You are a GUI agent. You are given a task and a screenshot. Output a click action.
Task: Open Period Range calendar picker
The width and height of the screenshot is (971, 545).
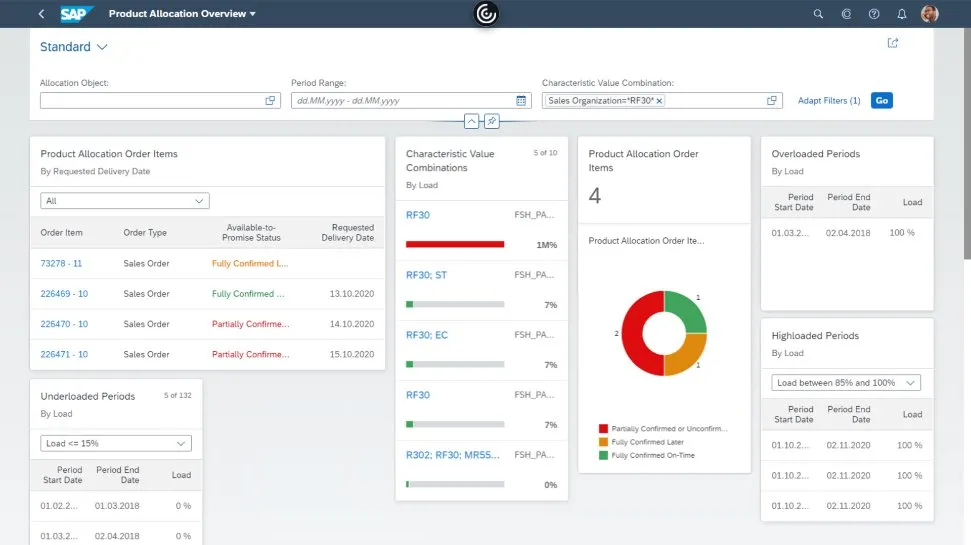click(521, 101)
